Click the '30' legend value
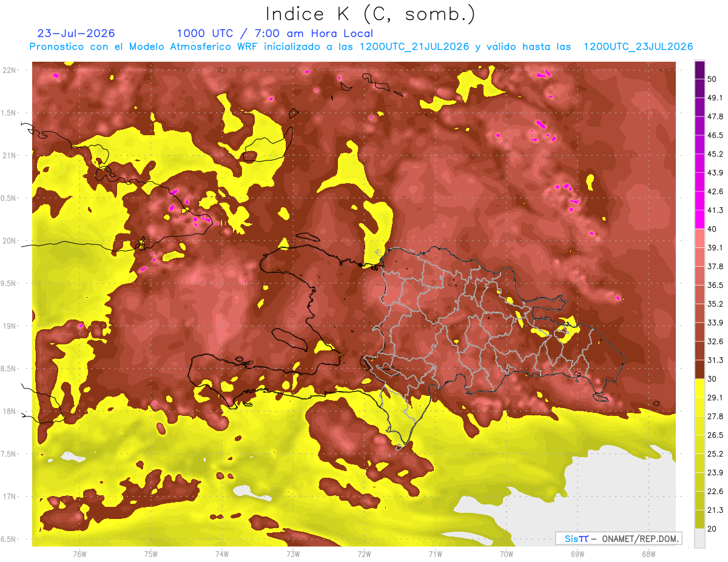 [712, 379]
